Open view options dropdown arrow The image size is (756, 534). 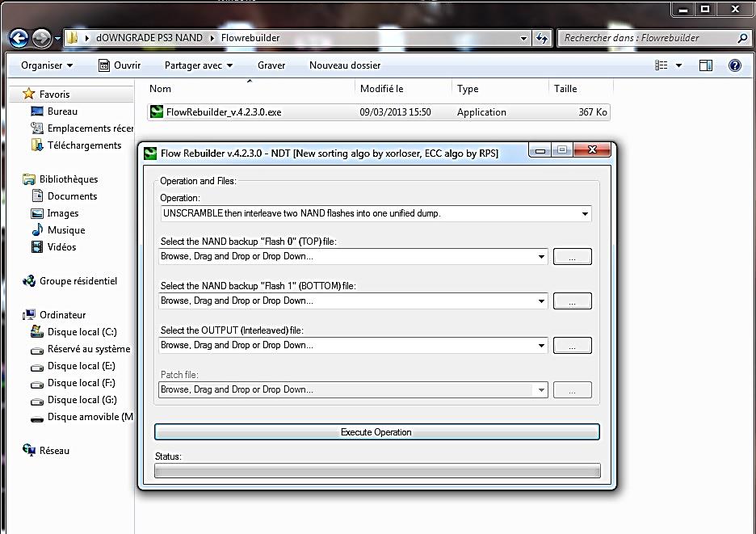678,65
